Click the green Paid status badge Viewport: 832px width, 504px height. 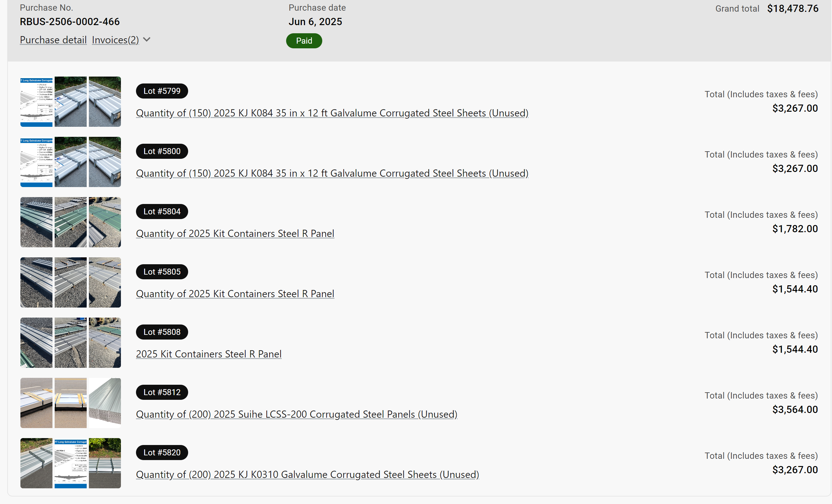304,41
